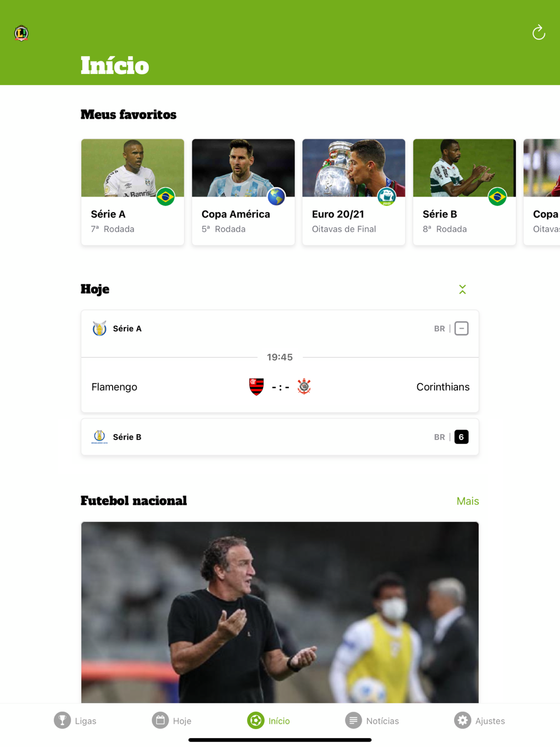Open the Notícias tab icon

(353, 720)
